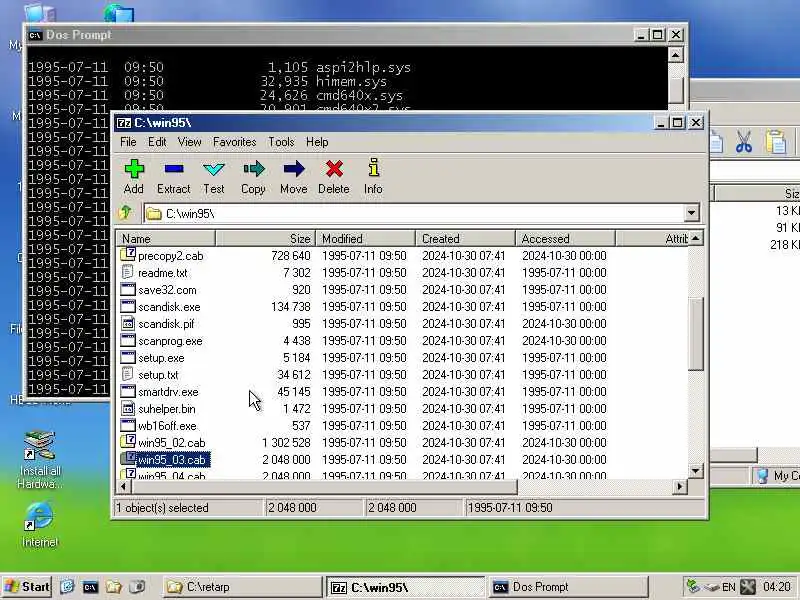
Task: Click Dos Prompt scroll up arrow
Action: pyautogui.click(x=676, y=55)
